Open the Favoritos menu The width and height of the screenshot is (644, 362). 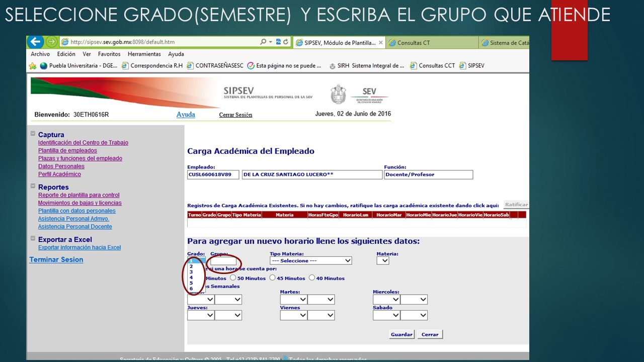(x=109, y=54)
